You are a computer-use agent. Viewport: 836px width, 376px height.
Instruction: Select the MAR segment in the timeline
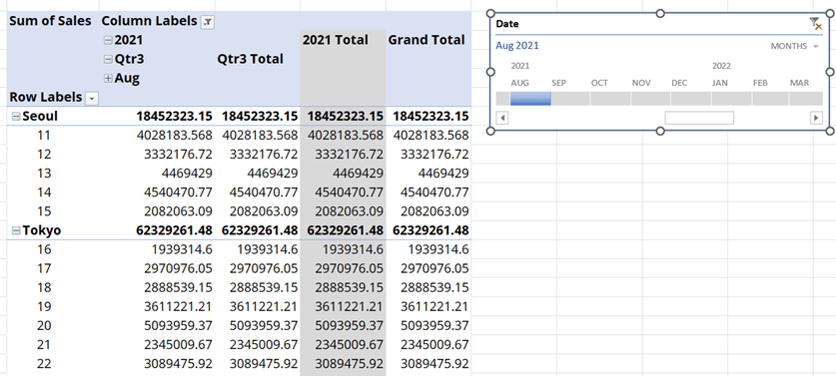pyautogui.click(x=806, y=99)
